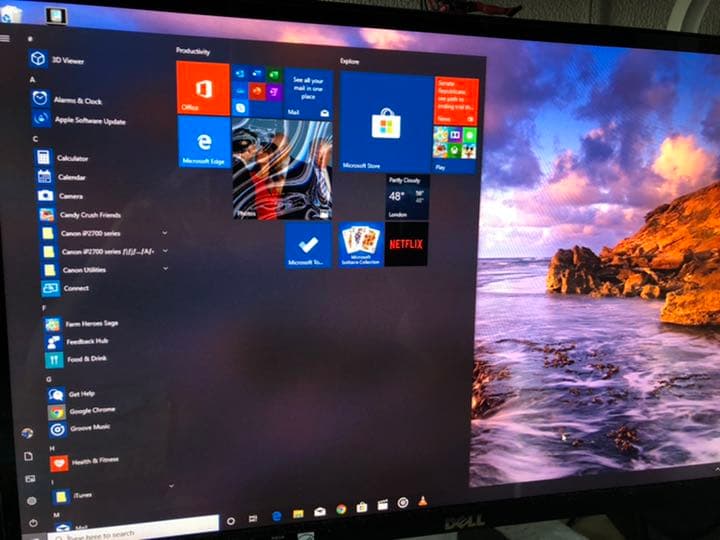Launch the Netflix tile

coord(406,244)
